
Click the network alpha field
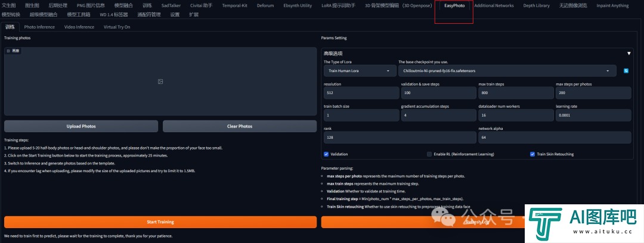pos(555,137)
